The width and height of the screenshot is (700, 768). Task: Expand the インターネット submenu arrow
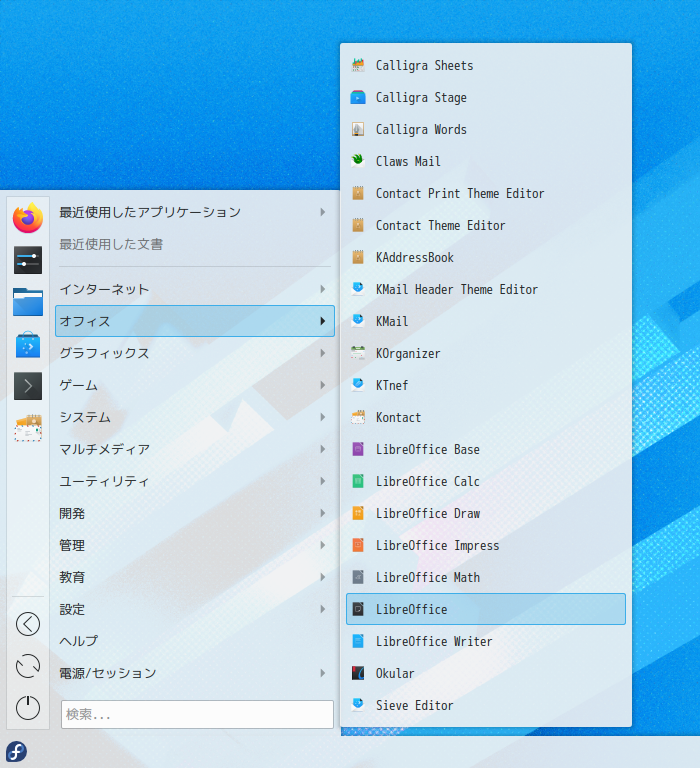click(323, 289)
